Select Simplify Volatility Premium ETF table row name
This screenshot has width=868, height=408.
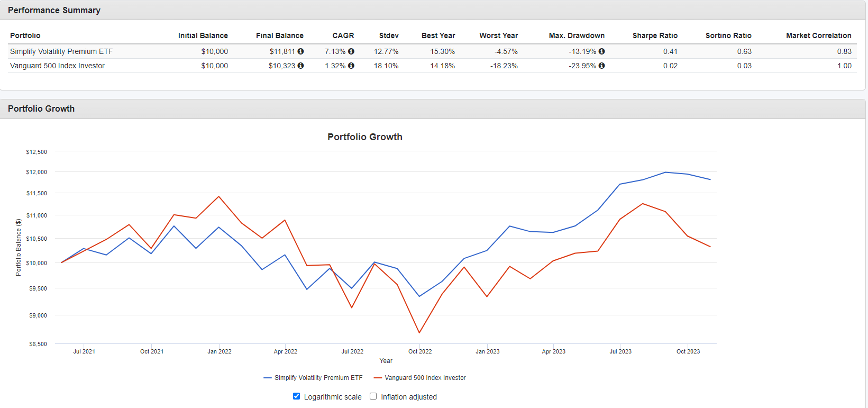click(61, 51)
